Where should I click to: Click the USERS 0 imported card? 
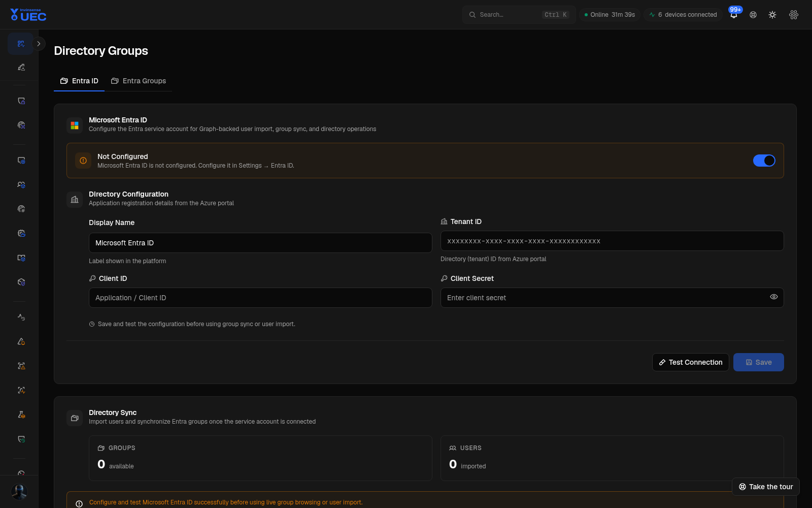(x=612, y=458)
